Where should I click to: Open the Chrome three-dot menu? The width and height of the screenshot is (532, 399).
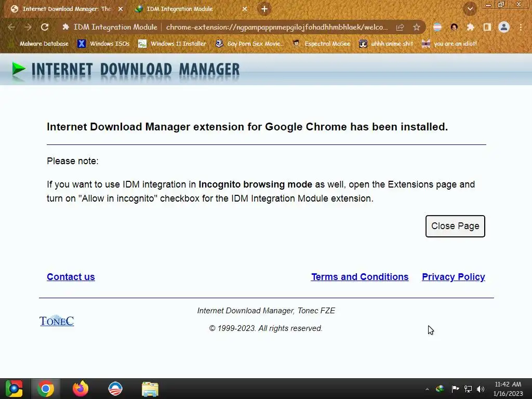[521, 27]
